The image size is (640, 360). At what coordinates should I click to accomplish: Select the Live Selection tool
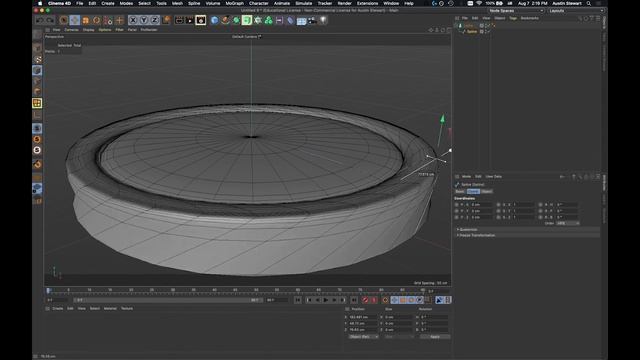point(64,20)
